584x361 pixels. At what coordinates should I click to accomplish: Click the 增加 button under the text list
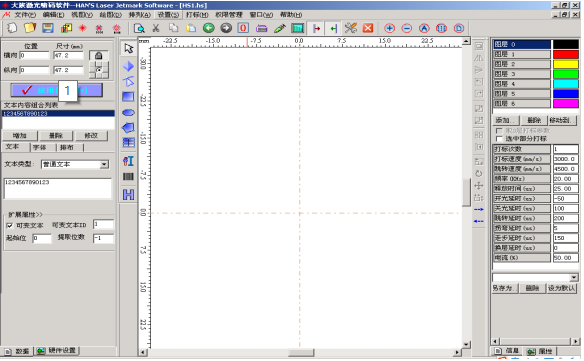(20, 136)
